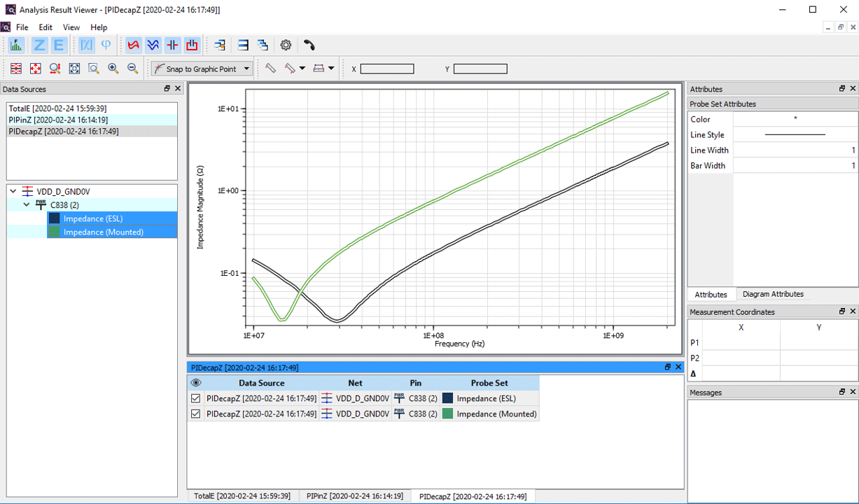Image resolution: width=859 pixels, height=504 pixels.
Task: Click the zoom with red arrows icon
Action: click(55, 69)
